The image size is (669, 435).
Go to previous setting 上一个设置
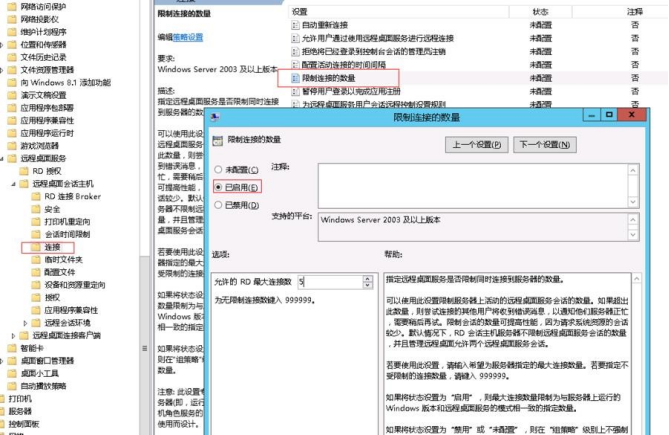tap(476, 145)
